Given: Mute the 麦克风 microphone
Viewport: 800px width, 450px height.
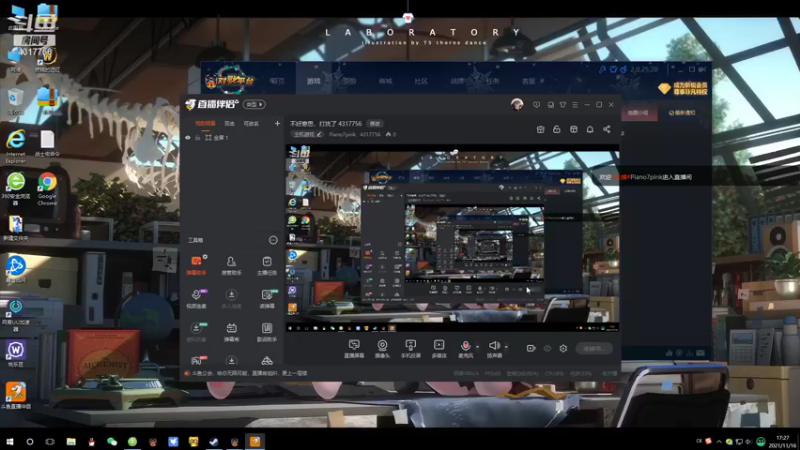Looking at the screenshot, I should coord(465,349).
